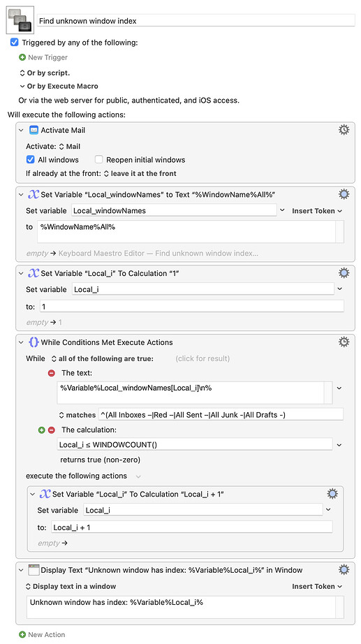Edit the Local_i + 1 calculation field
Screen dimensions: 361x644
[192, 527]
